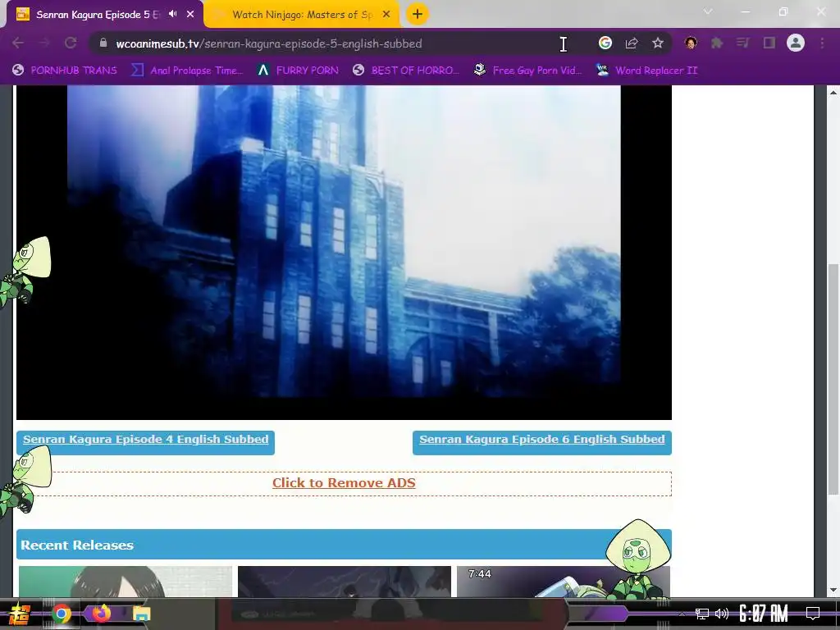
Task: Click the 6:07 AM taskbar clock
Action: pyautogui.click(x=764, y=614)
